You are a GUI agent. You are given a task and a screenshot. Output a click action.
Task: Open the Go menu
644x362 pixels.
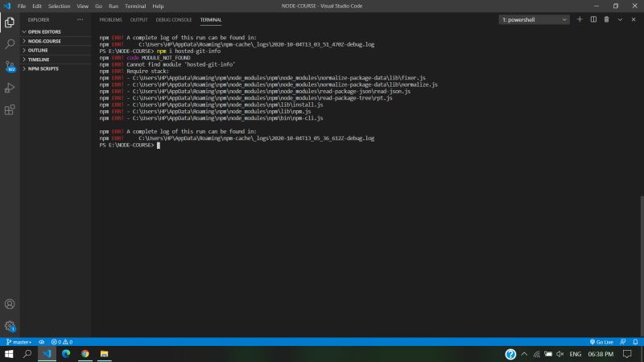tap(98, 6)
